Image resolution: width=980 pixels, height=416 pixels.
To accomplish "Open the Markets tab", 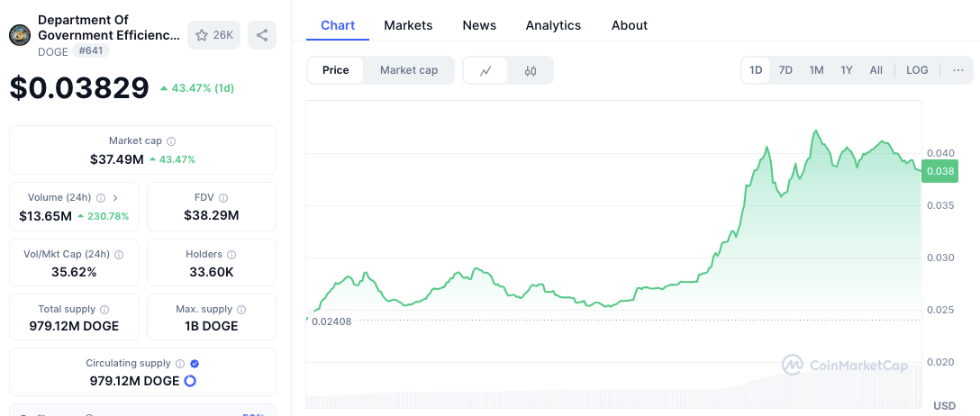I will (x=408, y=25).
